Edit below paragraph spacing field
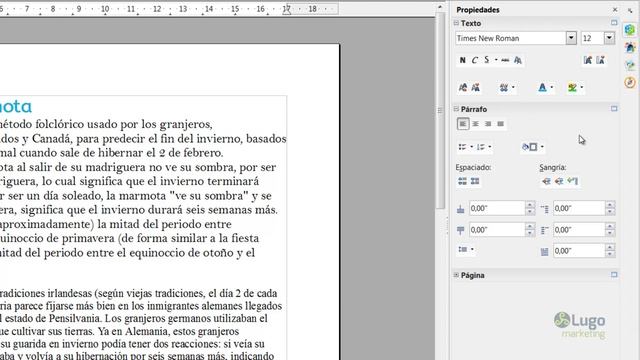 click(497, 230)
